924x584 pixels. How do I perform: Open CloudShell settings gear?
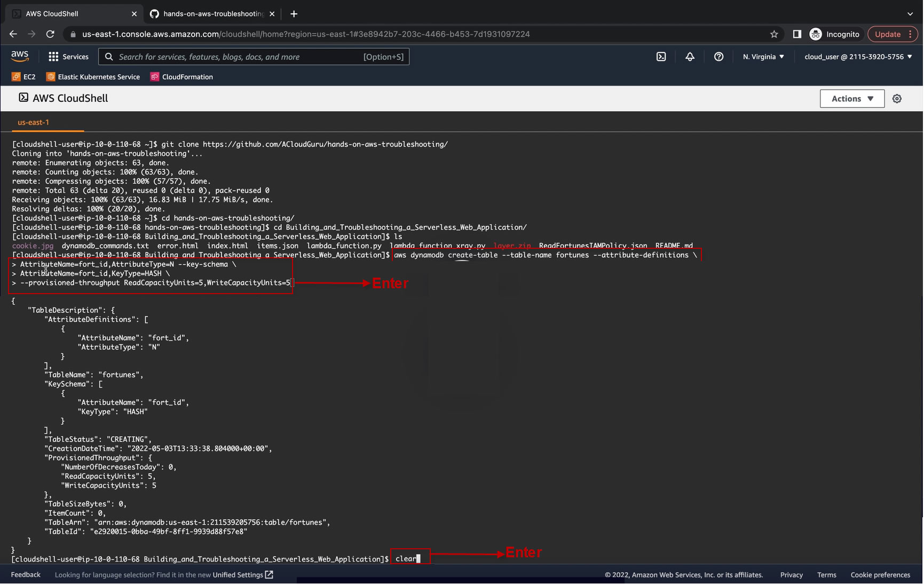coord(897,99)
